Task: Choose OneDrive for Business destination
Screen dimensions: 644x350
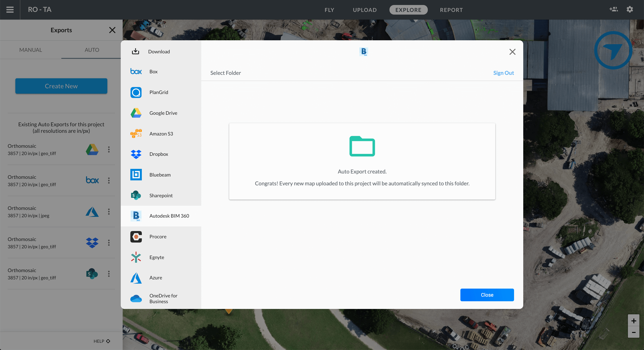Action: [x=161, y=298]
